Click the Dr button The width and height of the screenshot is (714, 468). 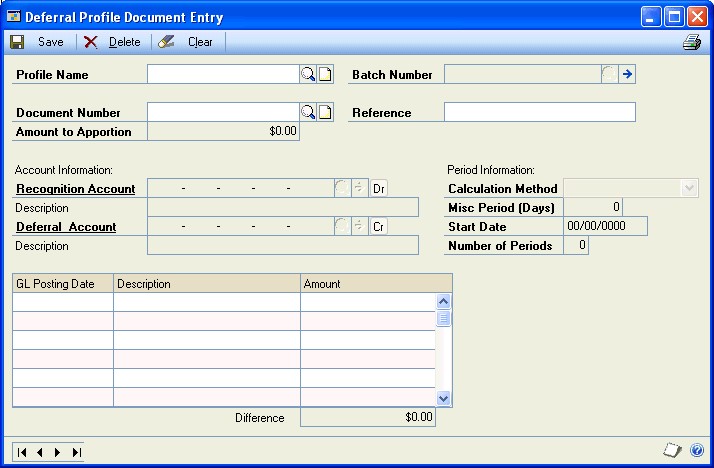tap(378, 188)
